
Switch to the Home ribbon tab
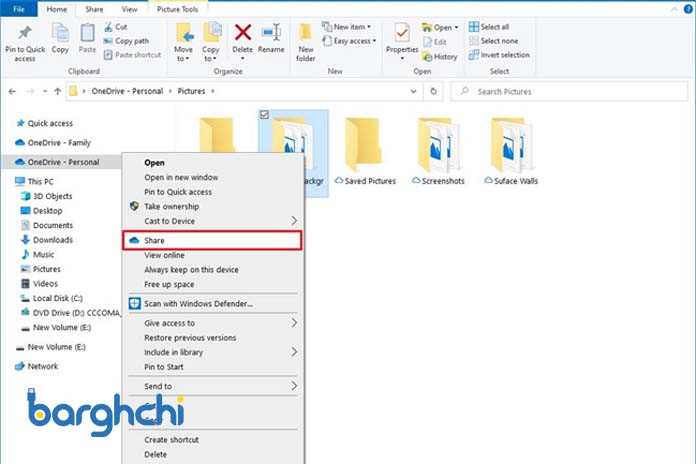(57, 9)
